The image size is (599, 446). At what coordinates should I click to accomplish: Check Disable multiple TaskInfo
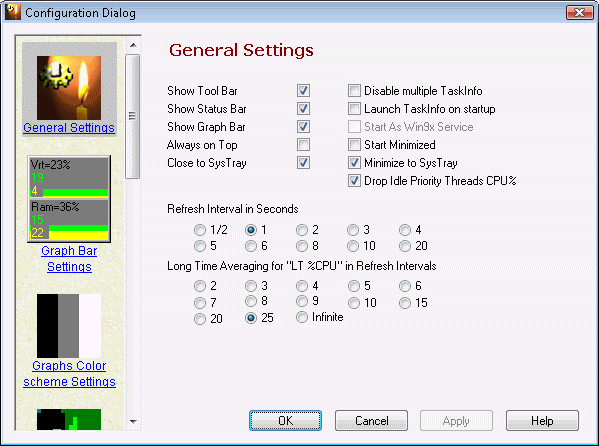tap(354, 91)
